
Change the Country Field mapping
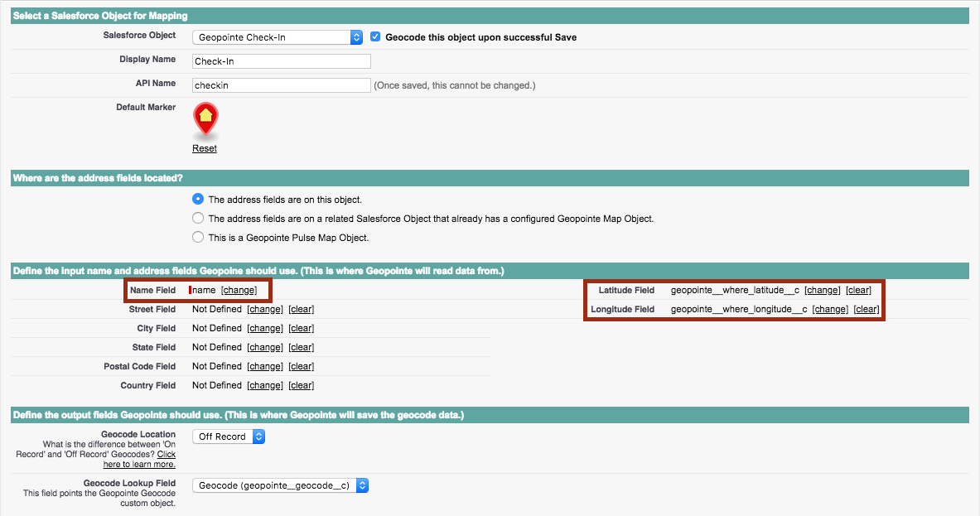tap(265, 385)
